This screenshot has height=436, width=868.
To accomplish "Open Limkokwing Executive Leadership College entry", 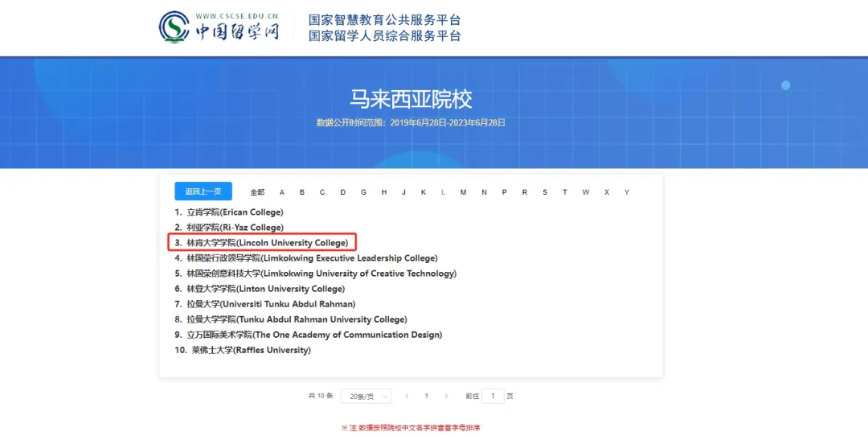I will (306, 258).
